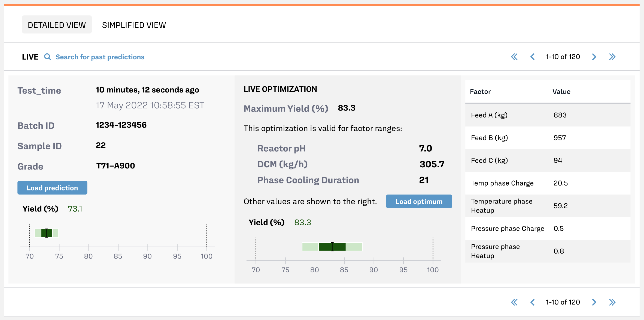Switch to the Simplified View tab
The height and width of the screenshot is (320, 644).
(x=134, y=25)
